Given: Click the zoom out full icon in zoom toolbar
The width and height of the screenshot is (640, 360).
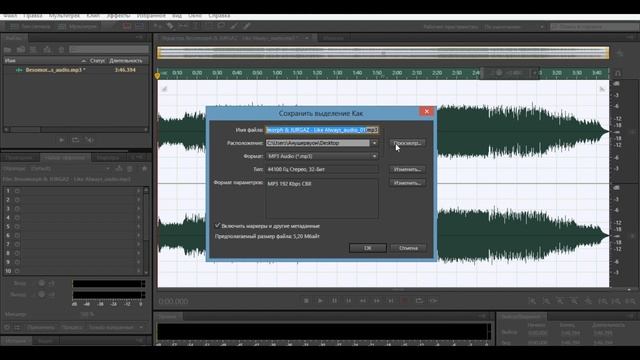Looking at the screenshot, I should 588,301.
